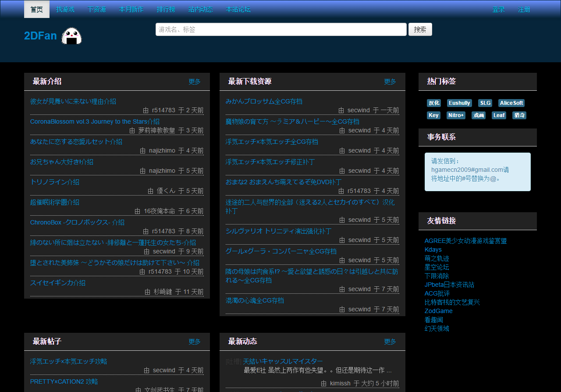This screenshot has height=392, width=561.
Task: Select the 汉化 tag badge
Action: pos(434,103)
